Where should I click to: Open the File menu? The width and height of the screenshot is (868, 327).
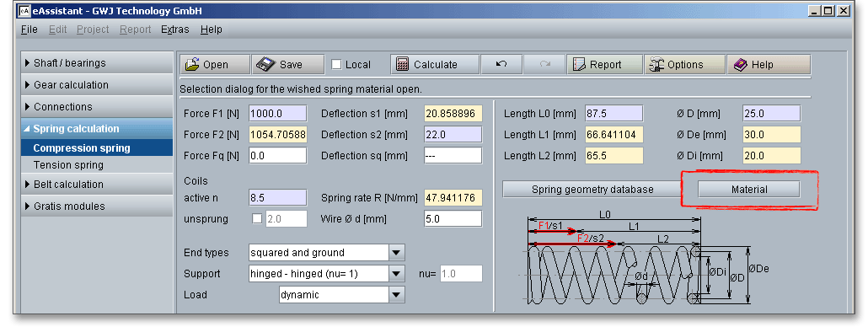tap(29, 29)
